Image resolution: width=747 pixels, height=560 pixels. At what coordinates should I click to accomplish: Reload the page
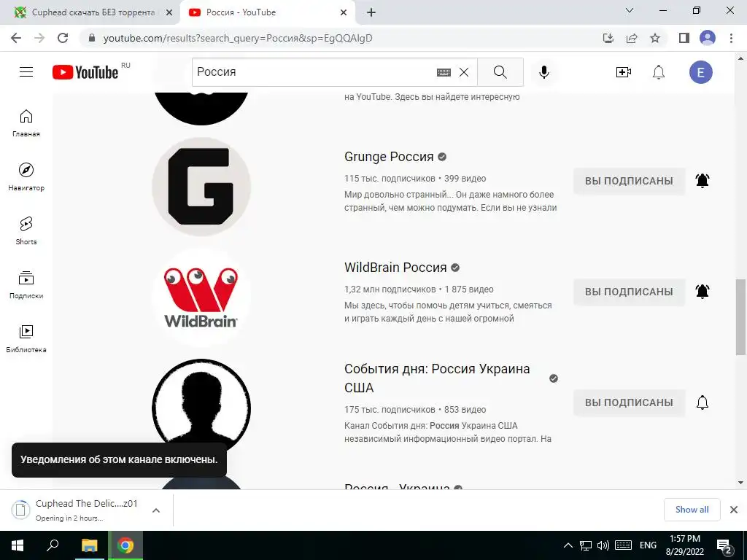(63, 38)
